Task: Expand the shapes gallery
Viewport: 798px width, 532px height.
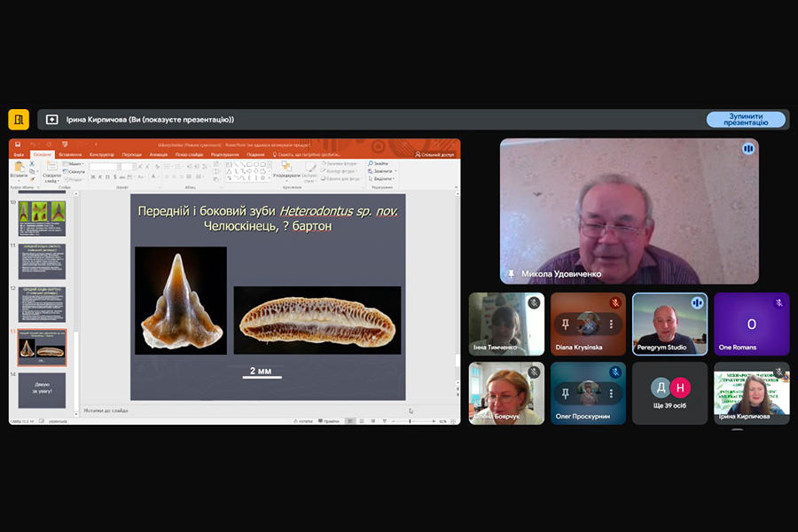Action: 269,179
